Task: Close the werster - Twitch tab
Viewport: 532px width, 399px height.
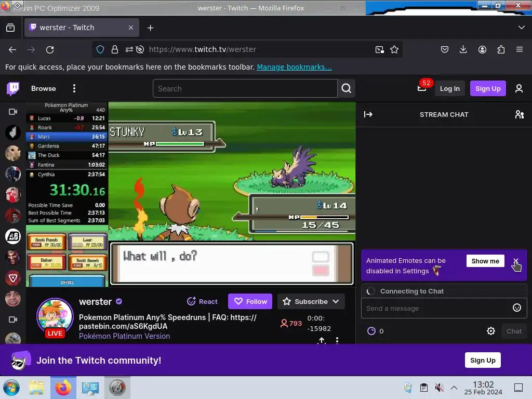Action: click(x=131, y=28)
